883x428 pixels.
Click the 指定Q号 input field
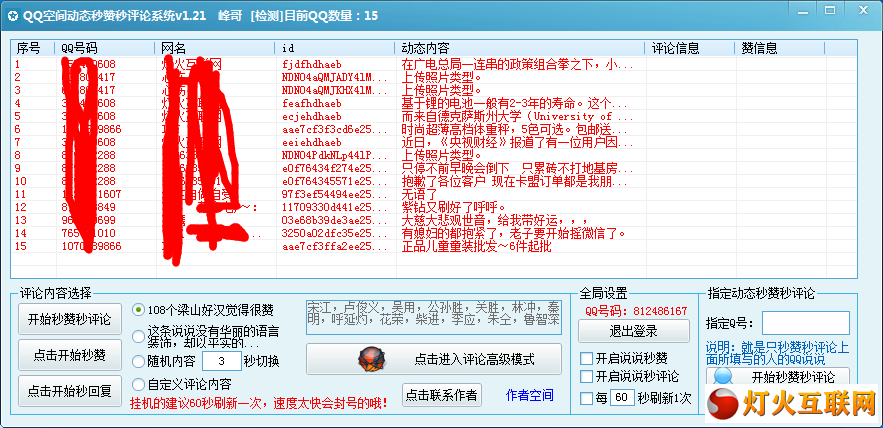coord(806,323)
